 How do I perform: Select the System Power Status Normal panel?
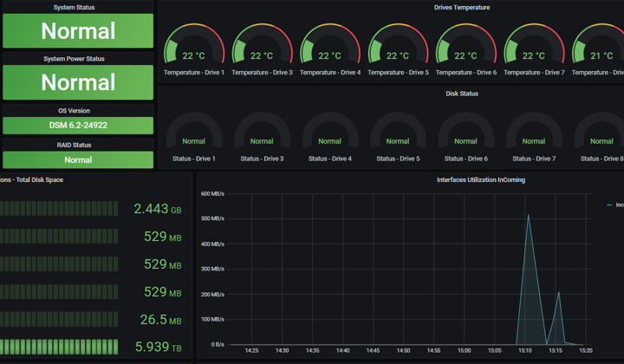pos(78,82)
